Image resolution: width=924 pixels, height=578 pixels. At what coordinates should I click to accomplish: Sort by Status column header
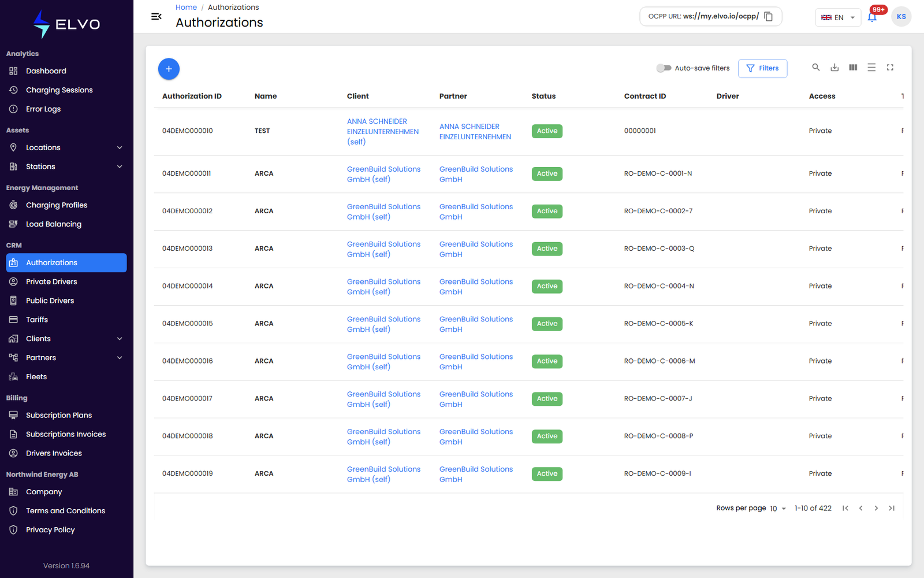click(543, 96)
